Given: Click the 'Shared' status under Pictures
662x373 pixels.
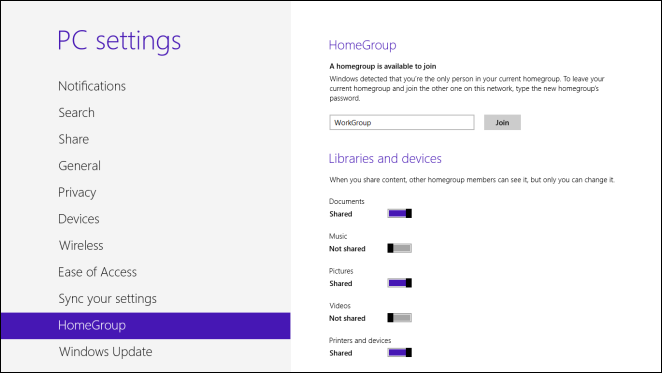Looking at the screenshot, I should click(341, 283).
